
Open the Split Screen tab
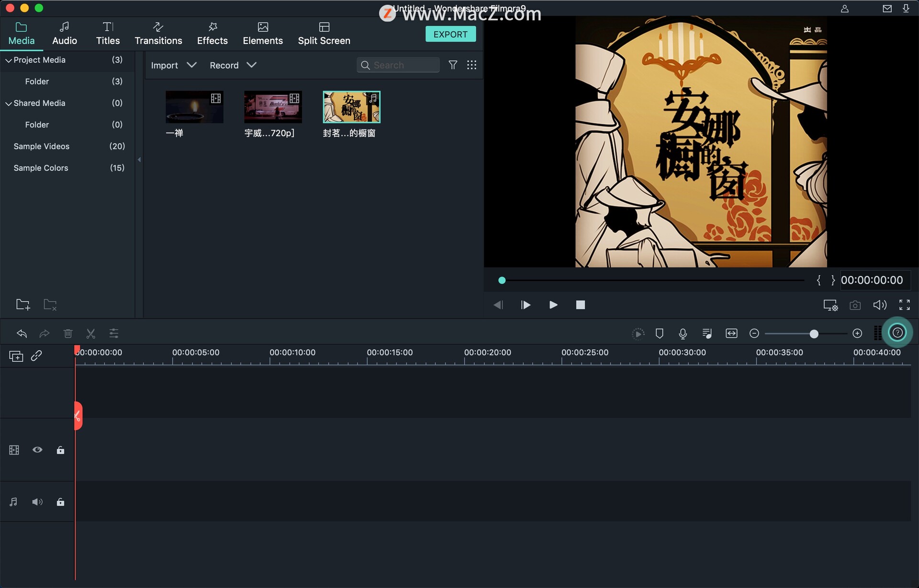point(324,33)
